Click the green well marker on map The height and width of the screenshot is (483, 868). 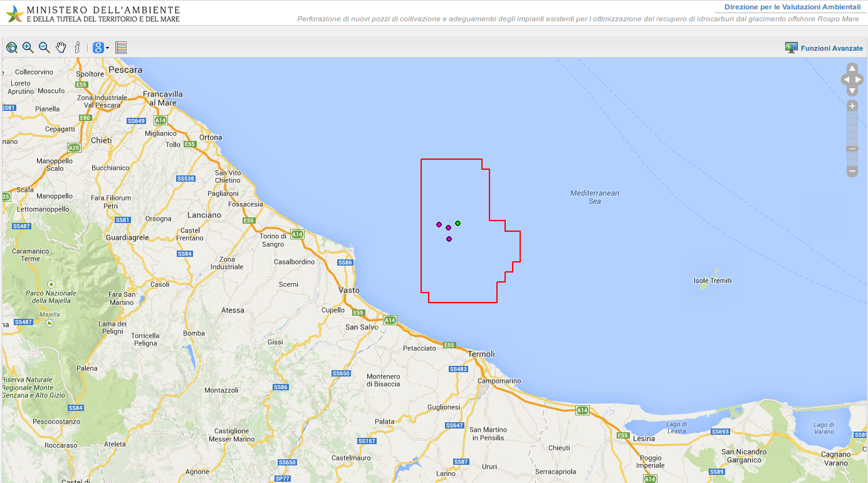tap(458, 223)
